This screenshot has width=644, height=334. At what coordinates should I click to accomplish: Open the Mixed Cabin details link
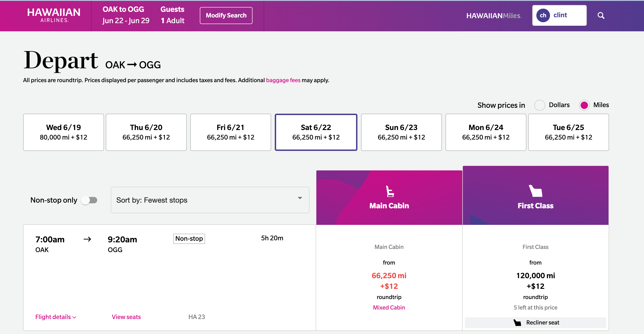pyautogui.click(x=389, y=307)
